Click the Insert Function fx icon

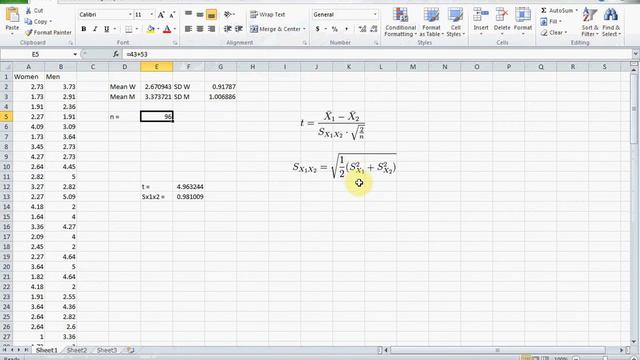(x=116, y=54)
